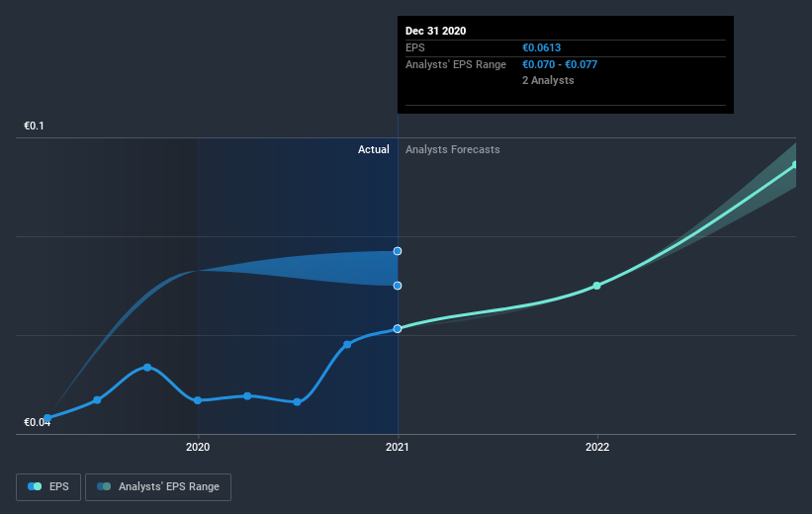
Task: Select the EPS point just before 2021
Action: [347, 345]
